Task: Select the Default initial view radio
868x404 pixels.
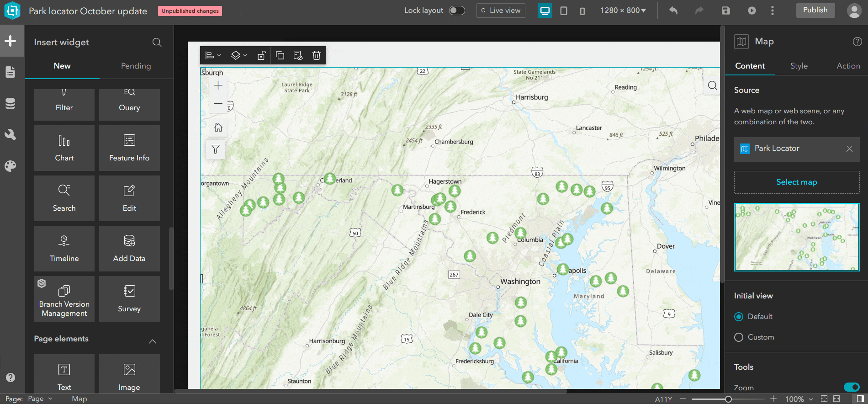Action: 739,317
